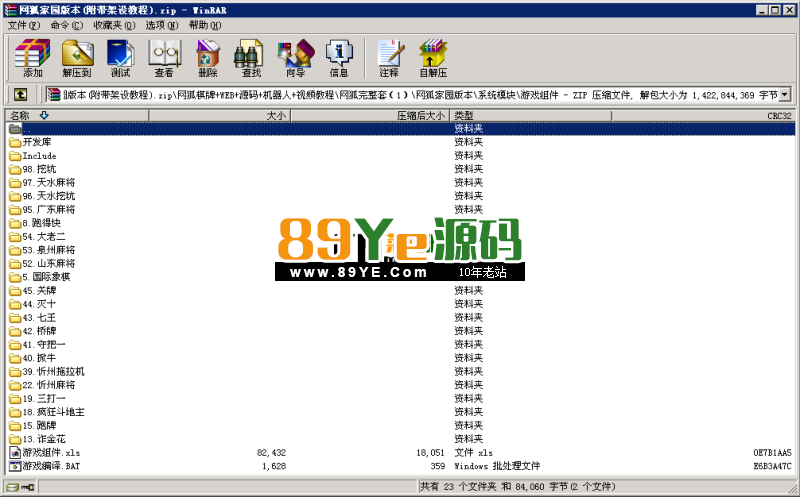The image size is (800, 497).
Task: Click the up-one-level folder button
Action: click(20, 94)
